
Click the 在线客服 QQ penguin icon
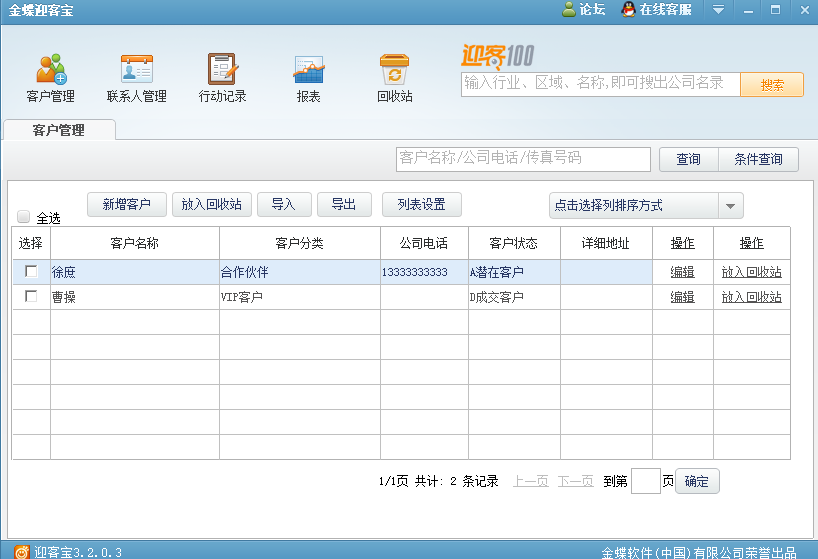coord(629,9)
